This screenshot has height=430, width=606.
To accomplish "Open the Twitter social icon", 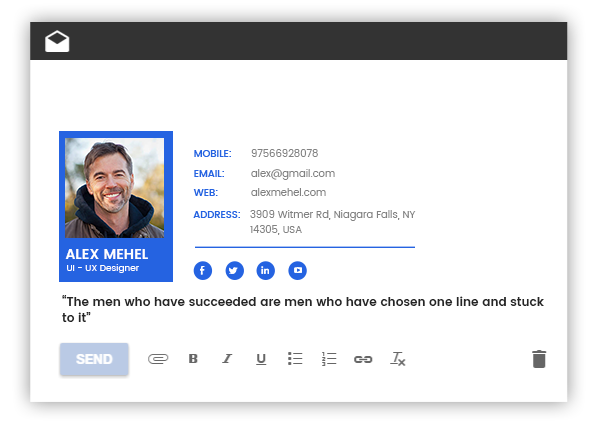I will (x=235, y=270).
